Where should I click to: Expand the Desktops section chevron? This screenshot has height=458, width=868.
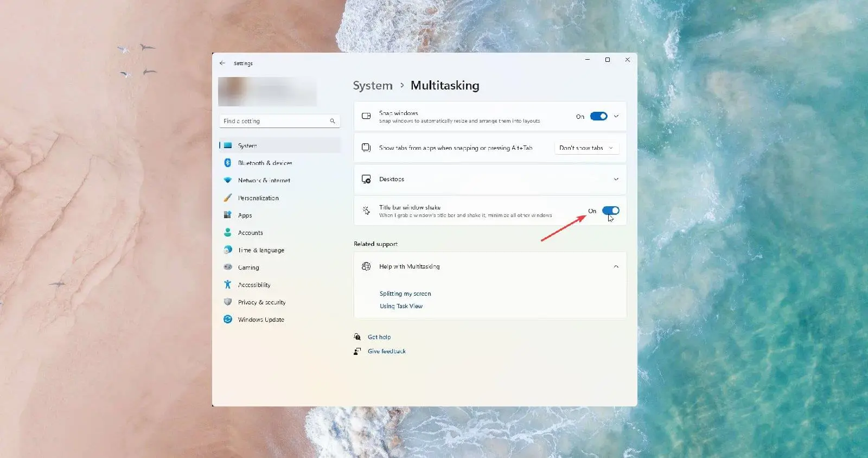[616, 179]
